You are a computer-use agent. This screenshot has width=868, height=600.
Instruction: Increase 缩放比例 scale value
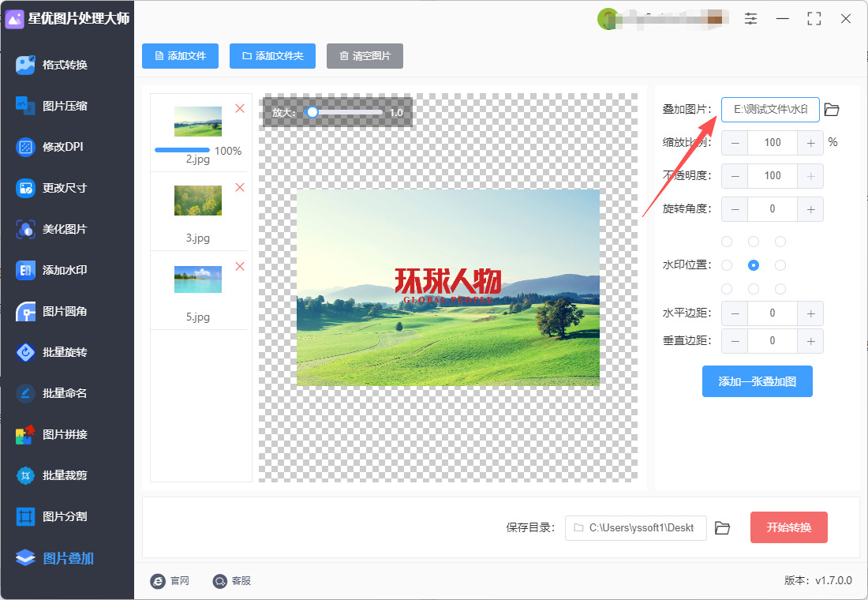pos(810,143)
